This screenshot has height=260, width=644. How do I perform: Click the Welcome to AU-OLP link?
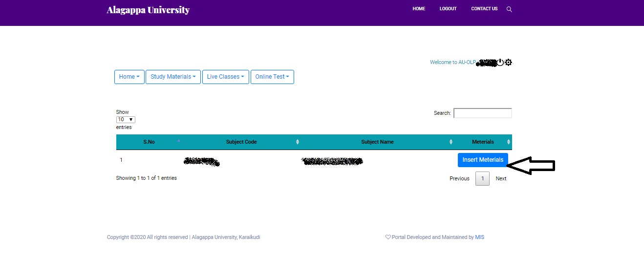(x=453, y=62)
